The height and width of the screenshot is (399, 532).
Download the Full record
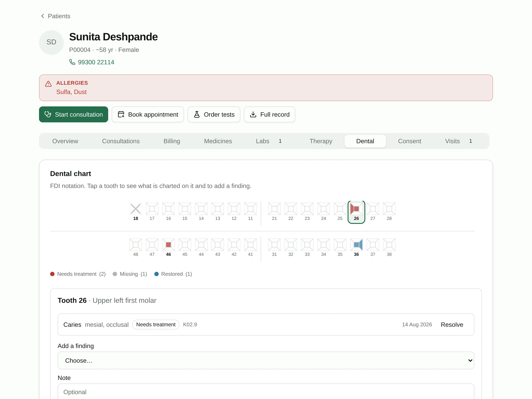[269, 114]
